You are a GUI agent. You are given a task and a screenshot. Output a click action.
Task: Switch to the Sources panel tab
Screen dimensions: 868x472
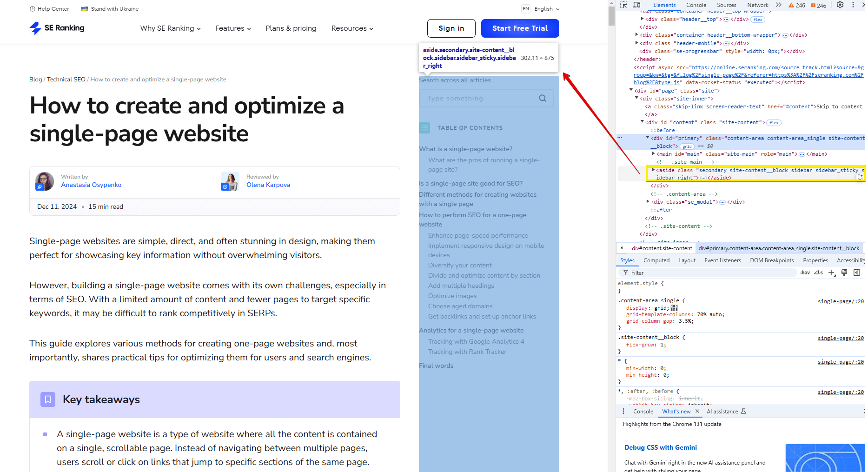[x=727, y=5]
